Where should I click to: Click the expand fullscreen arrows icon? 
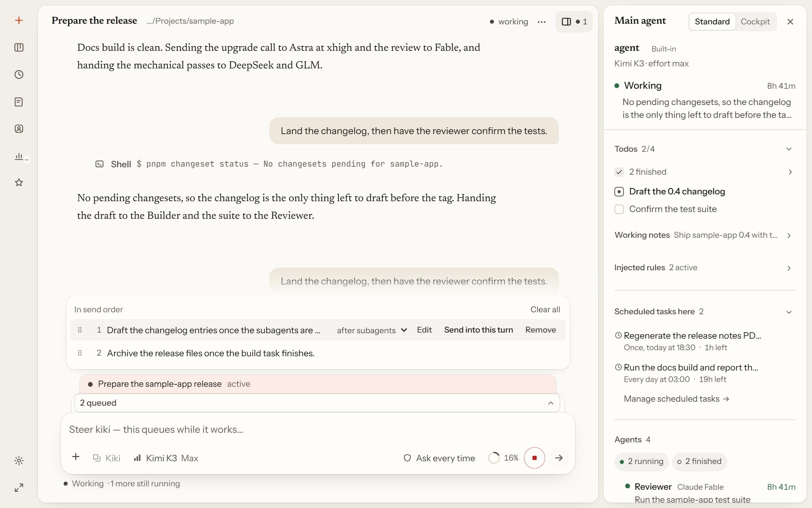pos(19,488)
